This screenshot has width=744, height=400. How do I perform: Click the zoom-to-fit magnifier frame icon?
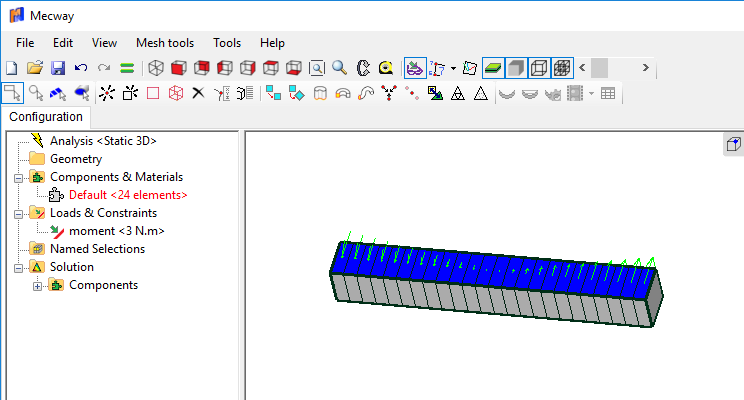(316, 68)
